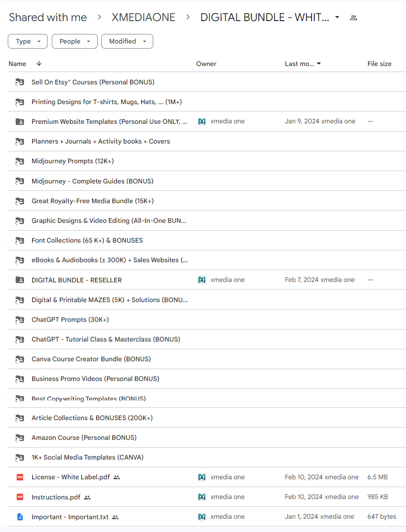This screenshot has height=532, width=406.
Task: Sort files by the Name column header
Action: [x=17, y=64]
